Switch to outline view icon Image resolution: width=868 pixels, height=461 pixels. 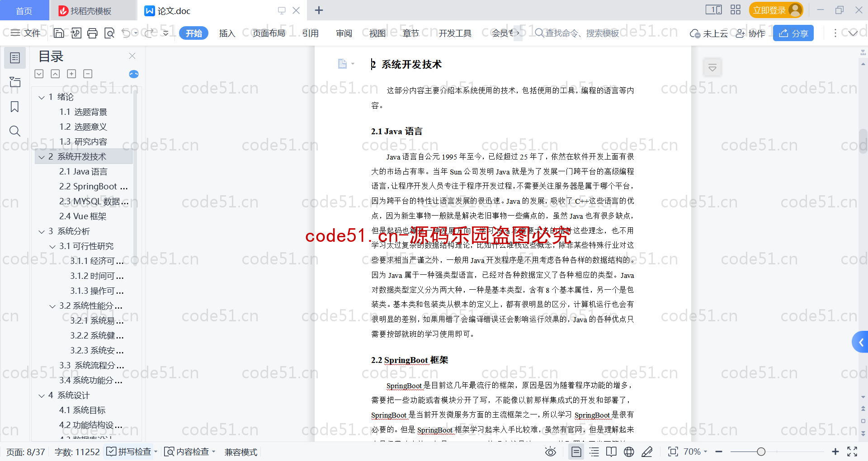click(x=594, y=452)
